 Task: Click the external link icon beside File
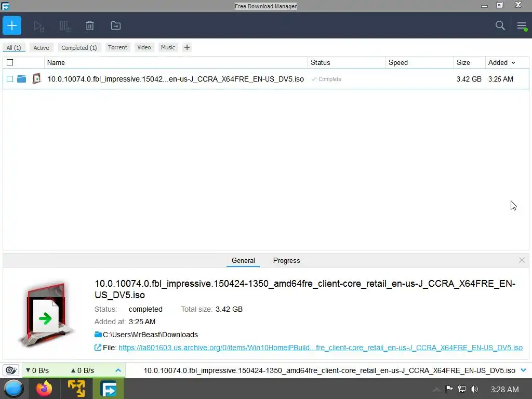coord(98,348)
